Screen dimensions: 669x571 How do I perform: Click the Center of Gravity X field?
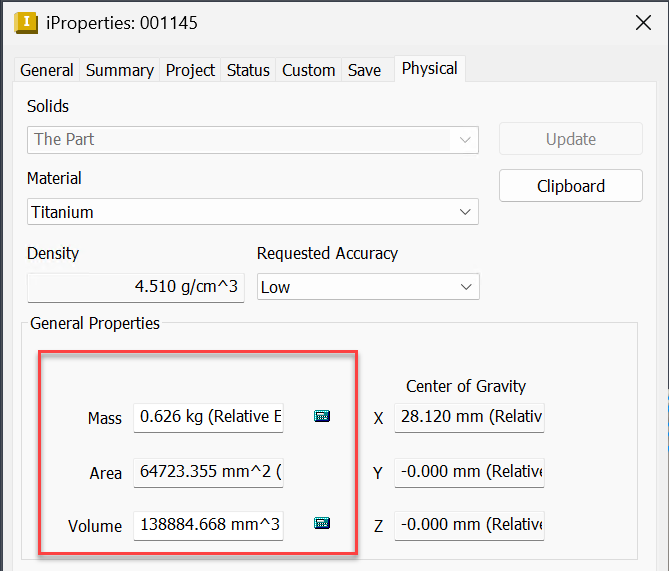click(469, 417)
